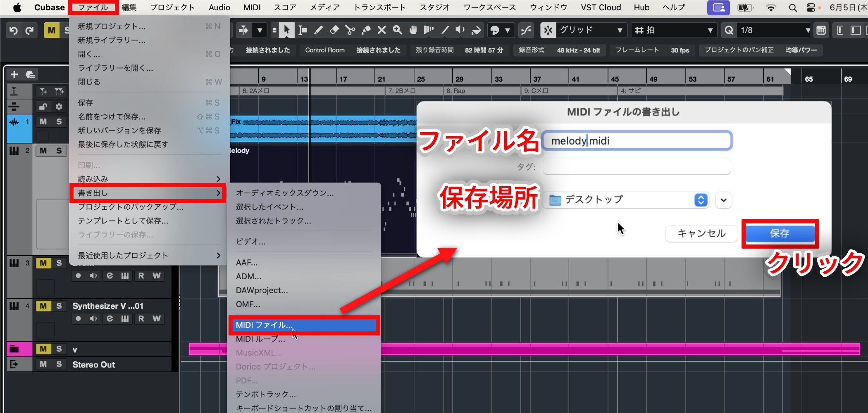Click the Redo arrow in the toolbar
The height and width of the screenshot is (413, 868).
coord(29,30)
